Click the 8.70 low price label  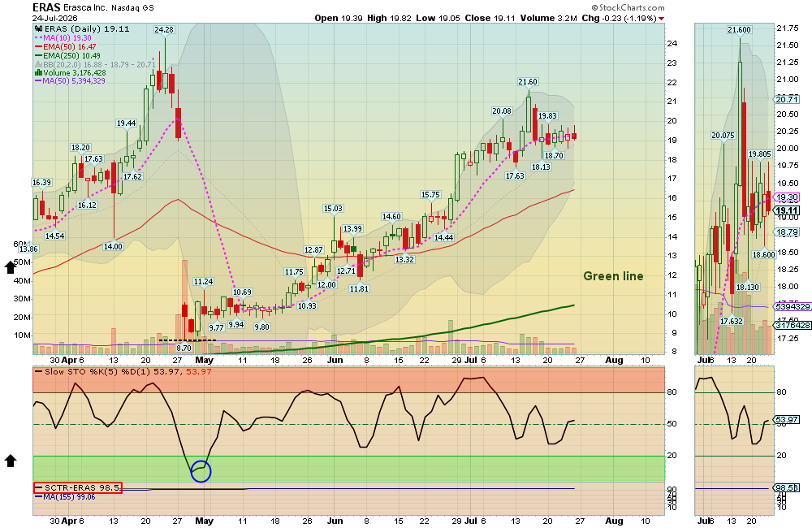[184, 348]
